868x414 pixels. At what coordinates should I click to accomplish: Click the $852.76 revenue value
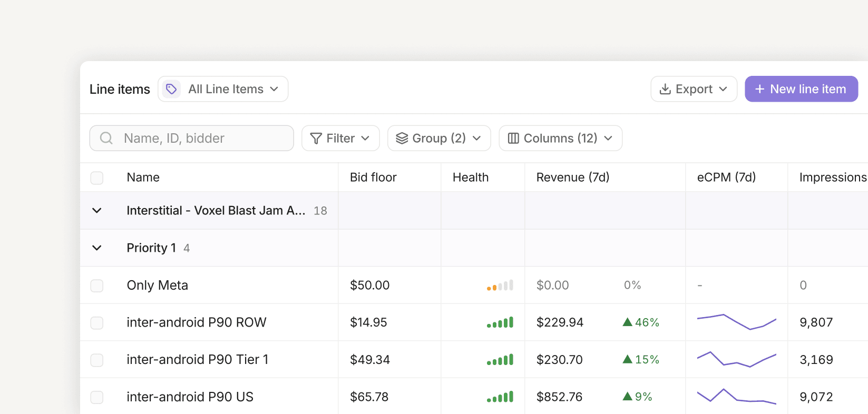point(559,397)
